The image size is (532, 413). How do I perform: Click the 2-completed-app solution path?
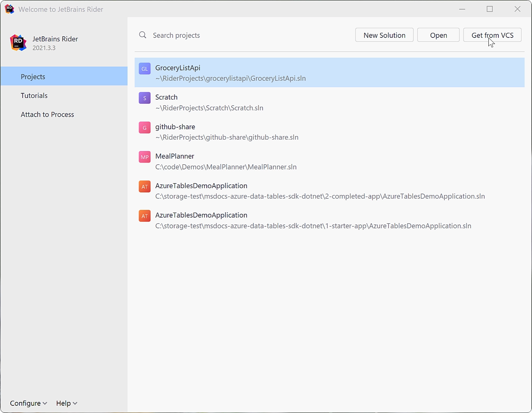[x=320, y=196]
